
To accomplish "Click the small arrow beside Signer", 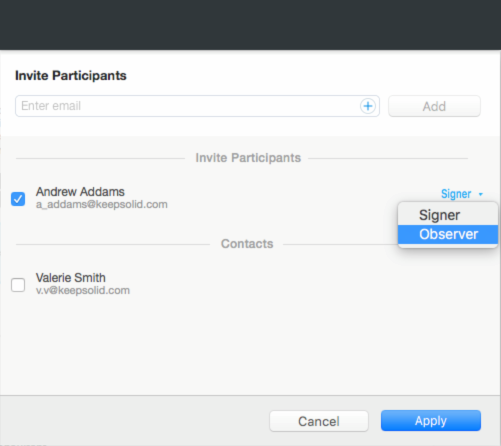I will (481, 194).
